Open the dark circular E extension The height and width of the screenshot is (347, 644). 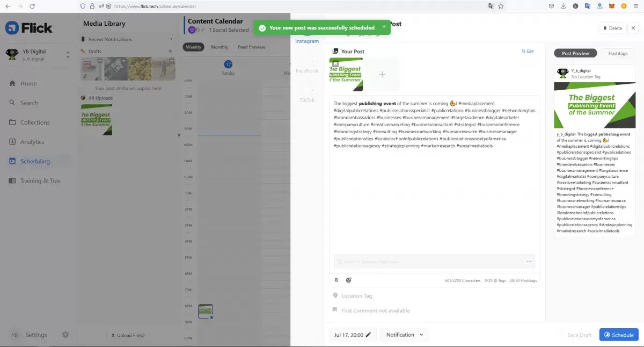[x=575, y=6]
